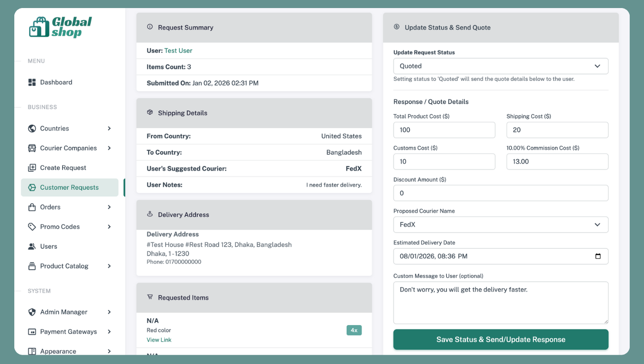
Task: Open the calendar picker in delivery date
Action: tap(598, 256)
